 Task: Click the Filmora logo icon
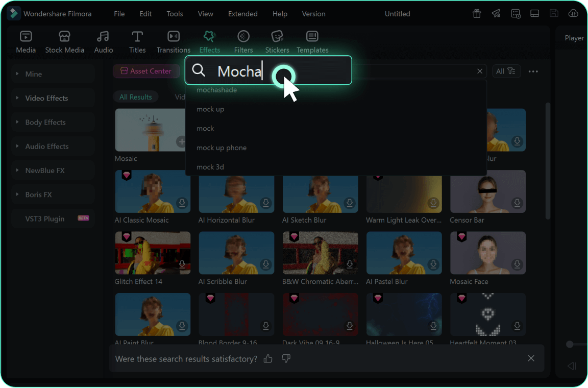14,13
